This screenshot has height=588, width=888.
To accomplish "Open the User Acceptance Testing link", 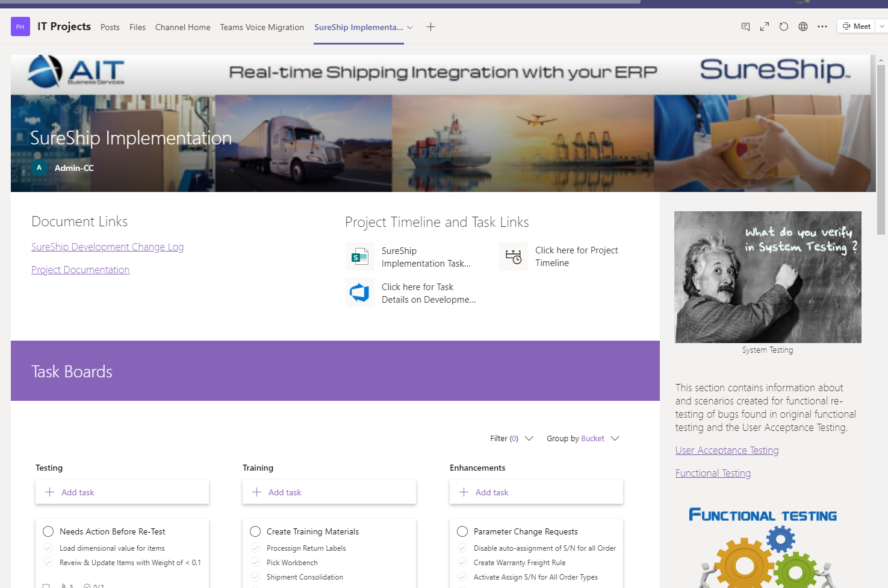I will click(x=727, y=450).
